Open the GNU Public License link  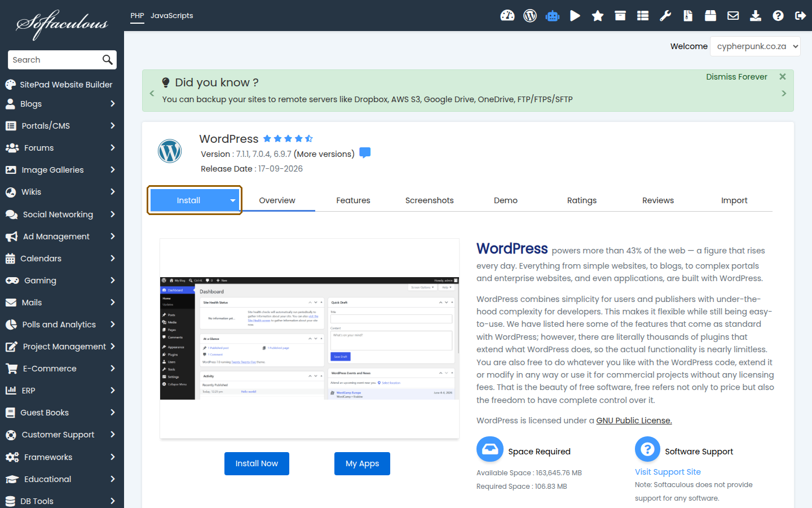coord(634,421)
